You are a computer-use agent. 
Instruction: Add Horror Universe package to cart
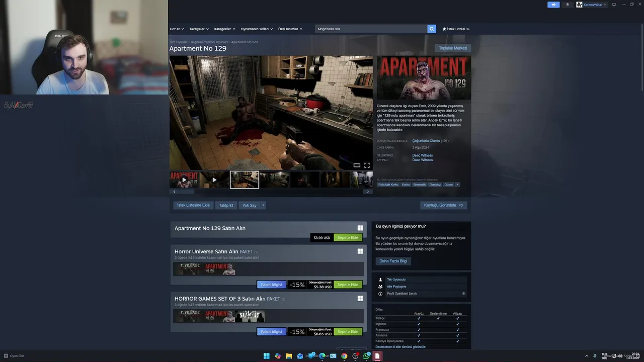coord(348,285)
